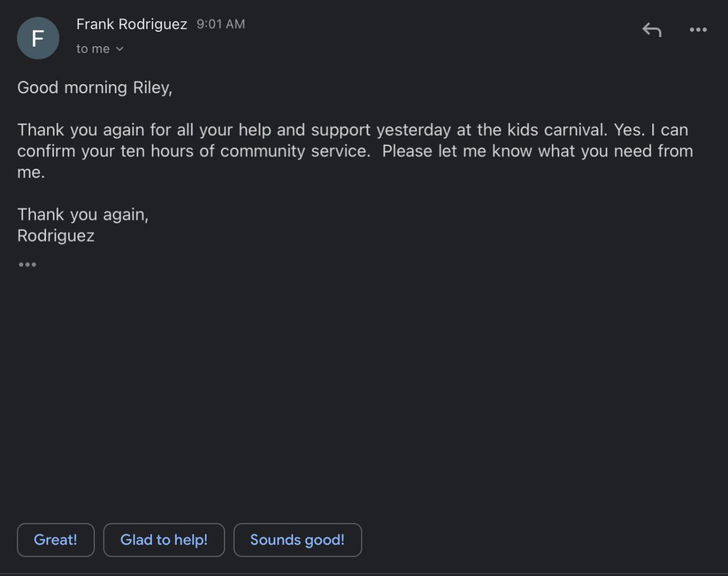Screen dimensions: 728x576
Task: Click the "Good morning Riley," greeting line
Action: [x=94, y=88]
